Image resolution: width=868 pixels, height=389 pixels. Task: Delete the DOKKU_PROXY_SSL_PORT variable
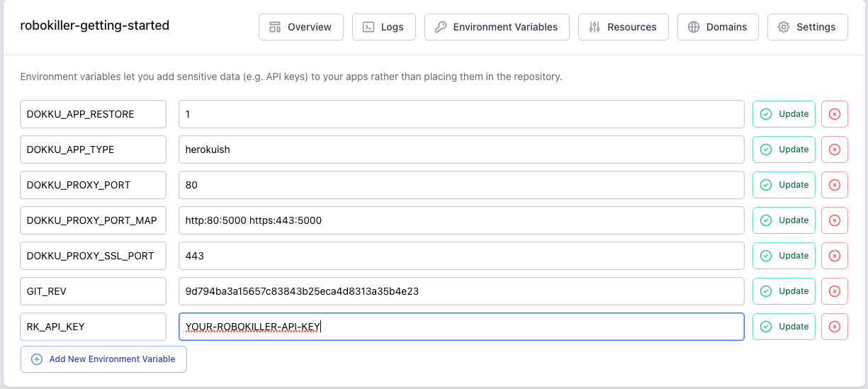tap(834, 256)
